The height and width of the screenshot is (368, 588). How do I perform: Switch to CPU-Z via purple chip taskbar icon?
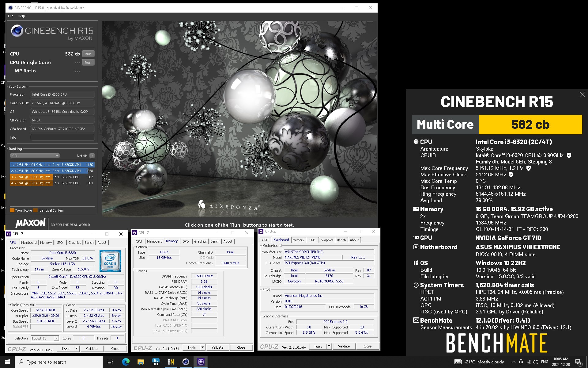[201, 362]
